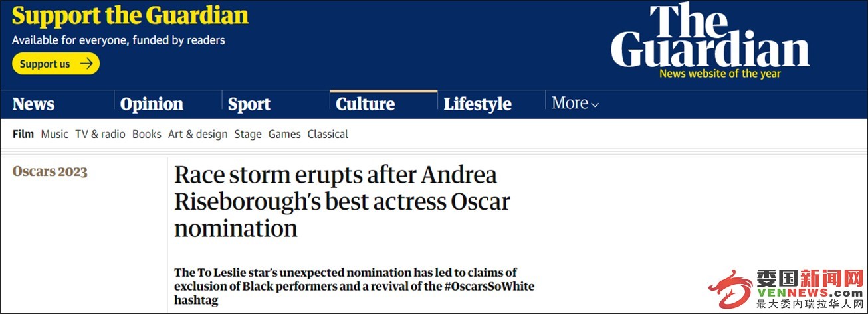868x314 pixels.
Task: Click the Oscars 2023 topic link
Action: point(50,172)
